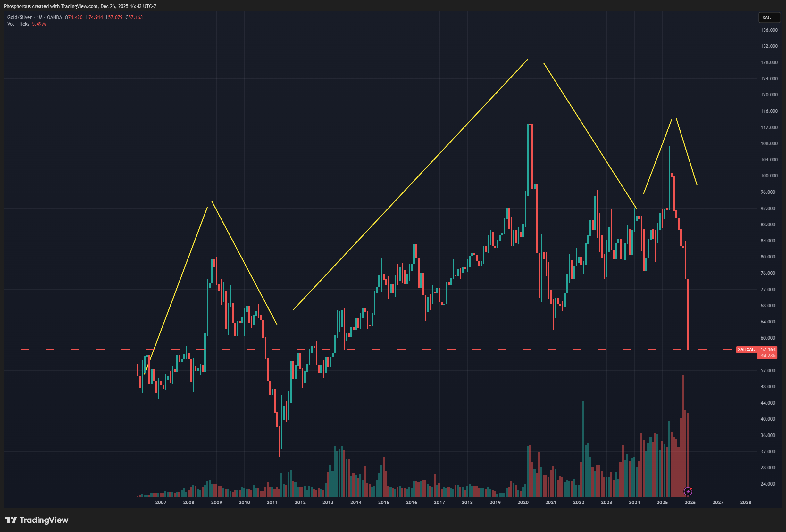Click the 1M interval text in legend

tap(39, 17)
